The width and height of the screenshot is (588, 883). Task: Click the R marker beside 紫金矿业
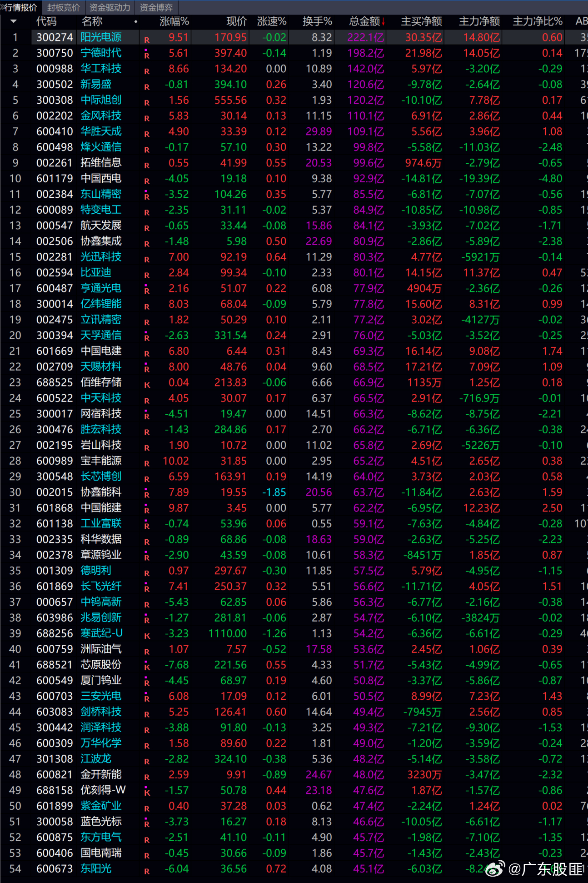[x=147, y=808]
